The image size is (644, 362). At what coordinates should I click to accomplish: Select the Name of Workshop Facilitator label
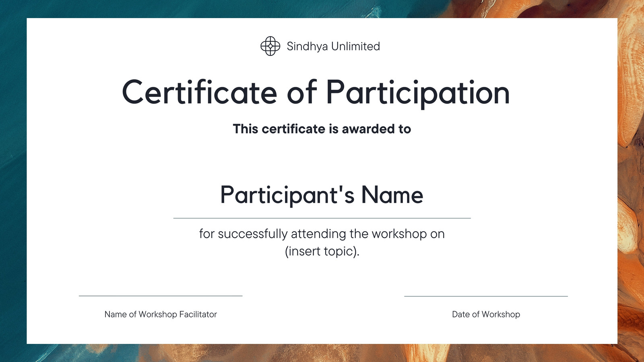click(x=161, y=314)
